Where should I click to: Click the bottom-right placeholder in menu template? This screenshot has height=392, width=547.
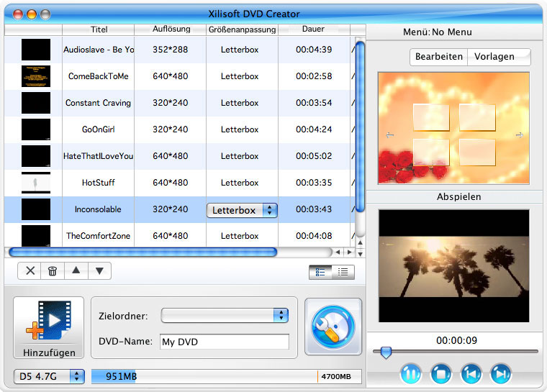click(477, 152)
